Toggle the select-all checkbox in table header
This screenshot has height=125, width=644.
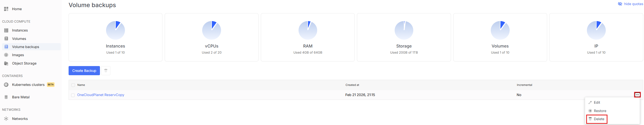coord(73,85)
